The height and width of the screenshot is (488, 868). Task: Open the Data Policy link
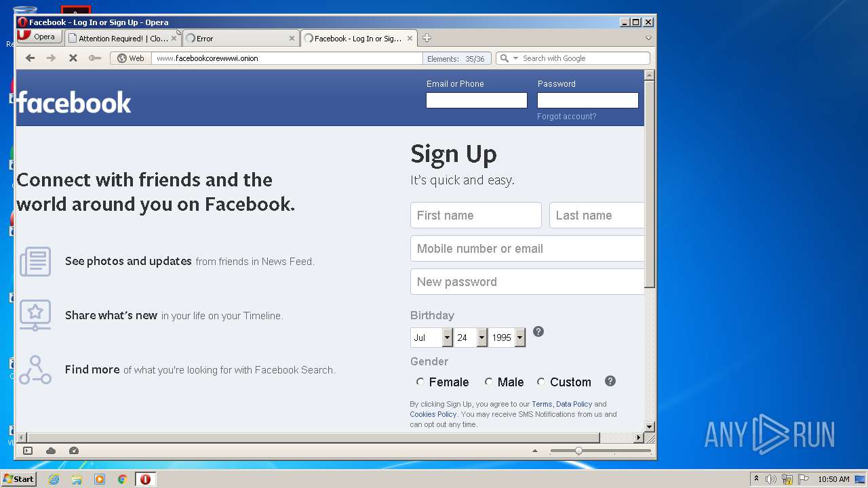click(x=574, y=404)
